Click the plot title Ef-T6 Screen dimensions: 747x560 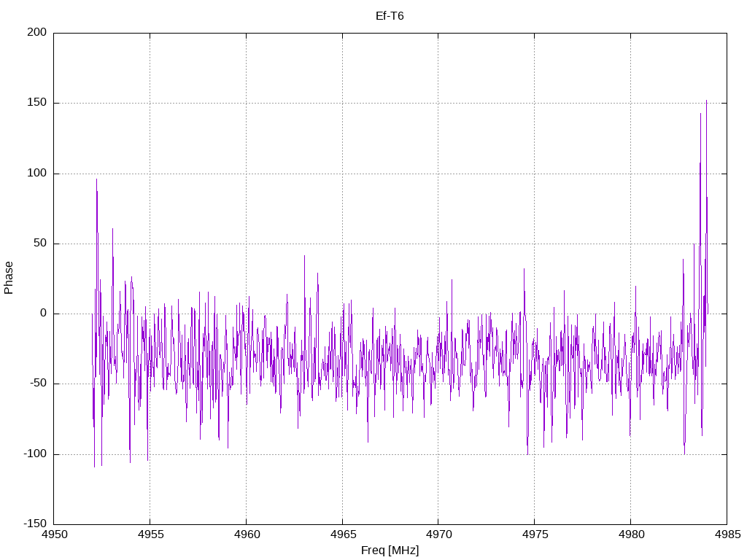[x=389, y=15]
